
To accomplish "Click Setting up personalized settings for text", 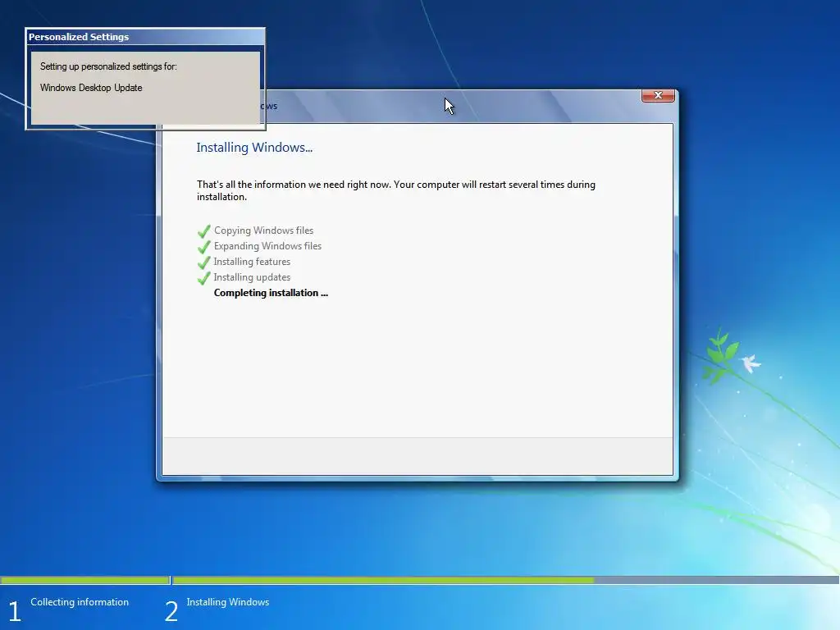I will coord(108,66).
